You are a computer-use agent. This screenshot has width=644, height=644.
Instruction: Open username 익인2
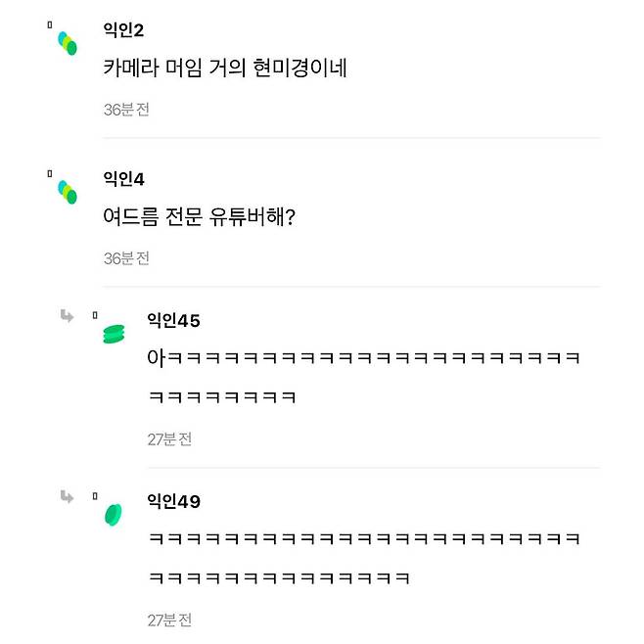[123, 29]
